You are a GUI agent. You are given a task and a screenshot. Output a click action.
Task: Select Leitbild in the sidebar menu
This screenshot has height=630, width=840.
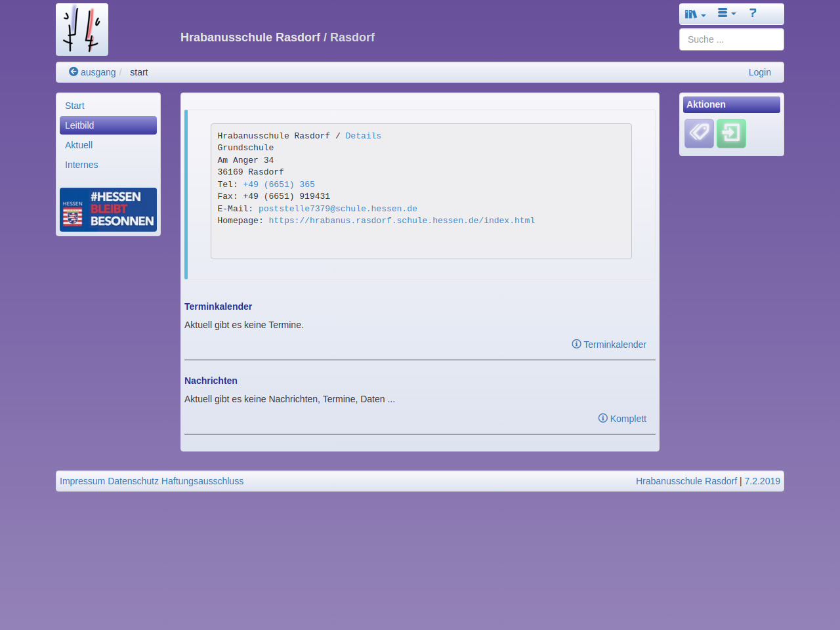pyautogui.click(x=79, y=125)
